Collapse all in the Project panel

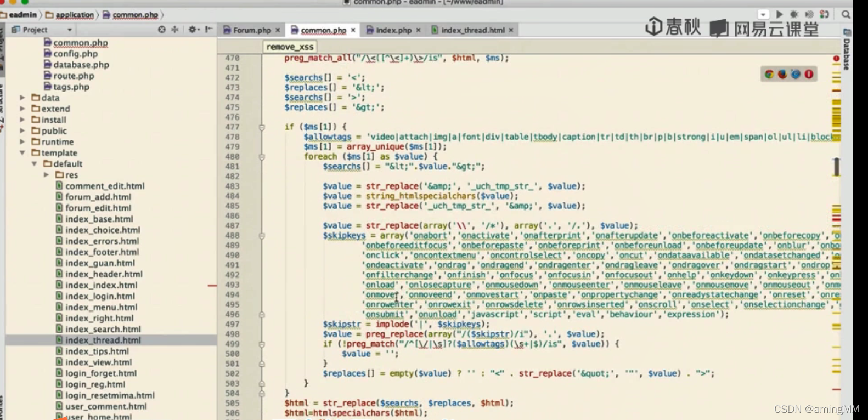click(x=175, y=30)
